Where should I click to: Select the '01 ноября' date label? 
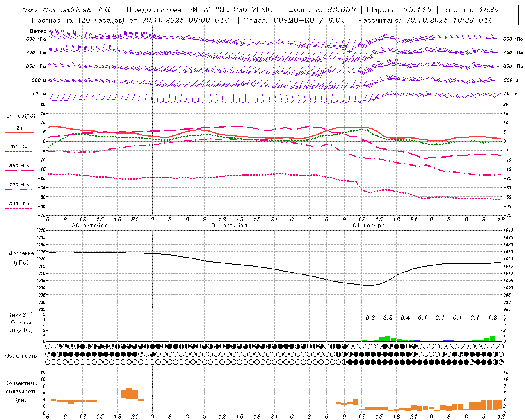pyautogui.click(x=369, y=226)
